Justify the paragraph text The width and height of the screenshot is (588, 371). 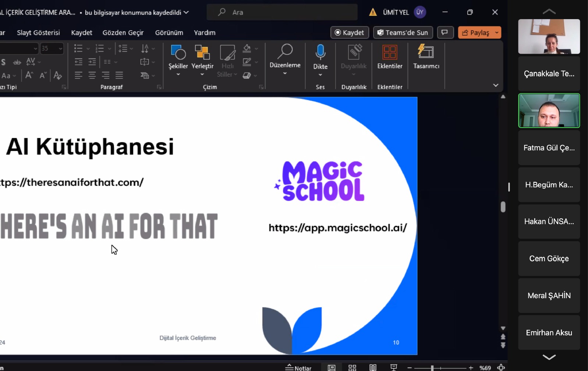click(x=119, y=75)
